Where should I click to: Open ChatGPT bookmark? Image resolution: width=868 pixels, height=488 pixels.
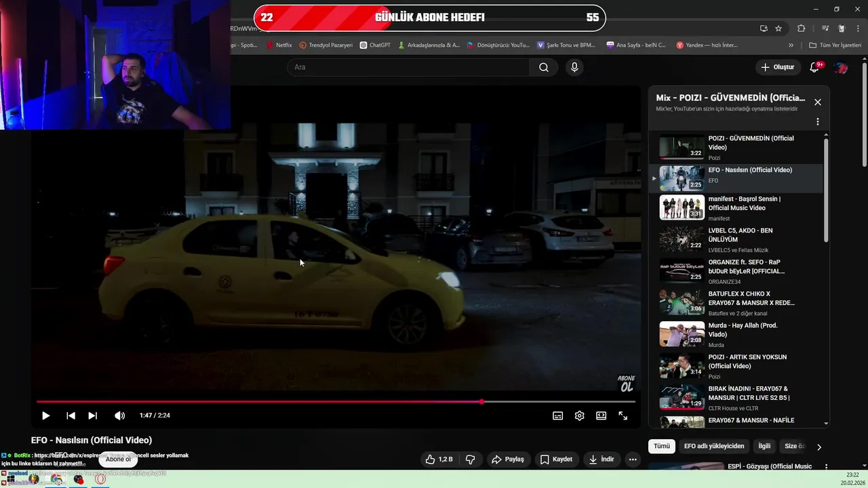pyautogui.click(x=376, y=45)
